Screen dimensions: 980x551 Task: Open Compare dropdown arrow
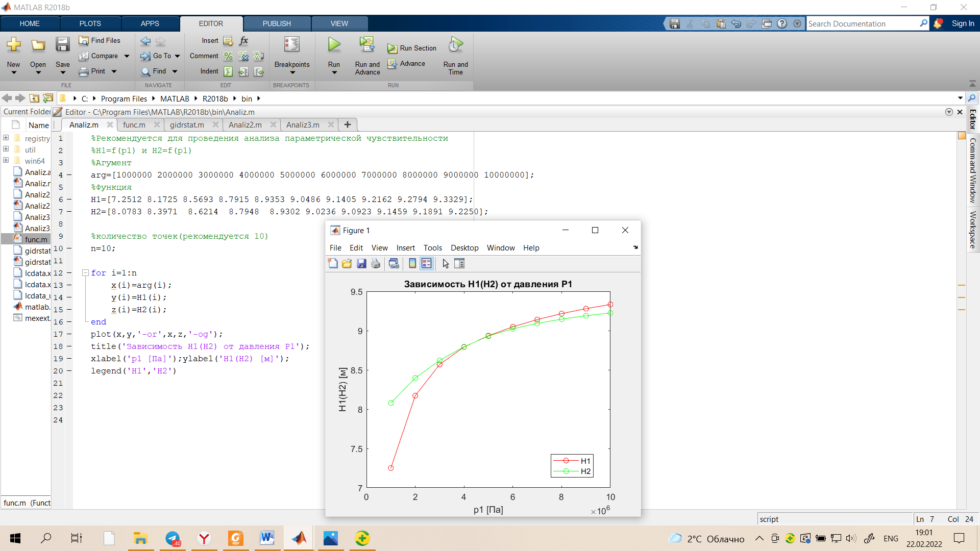(127, 56)
